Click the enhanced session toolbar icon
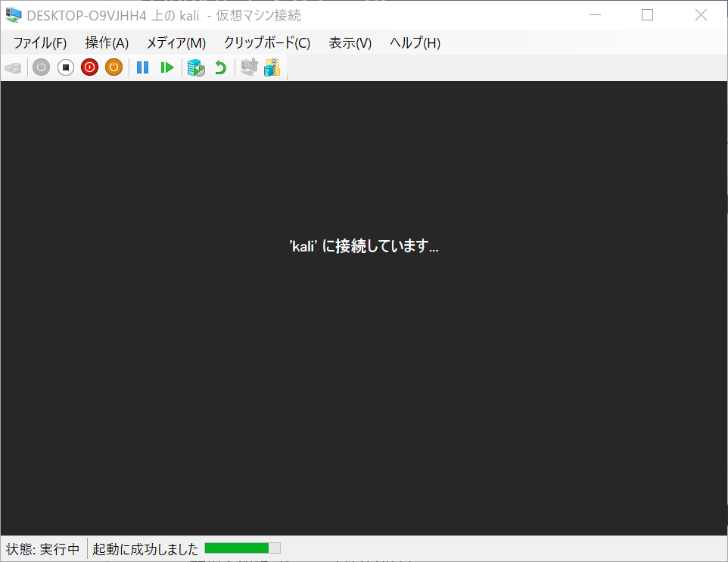Screen dimensions: 728x562 pyautogui.click(x=248, y=67)
